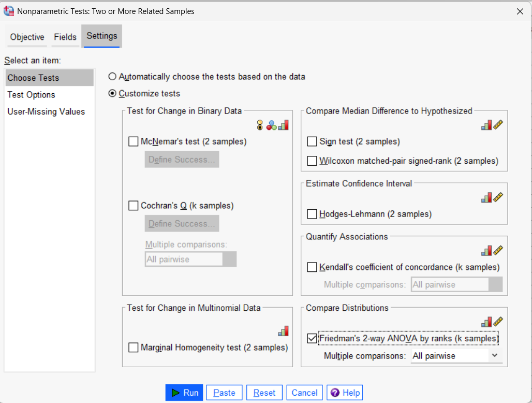Click the binary fields icon above McNemar's test
532x403 pixels.
point(259,124)
